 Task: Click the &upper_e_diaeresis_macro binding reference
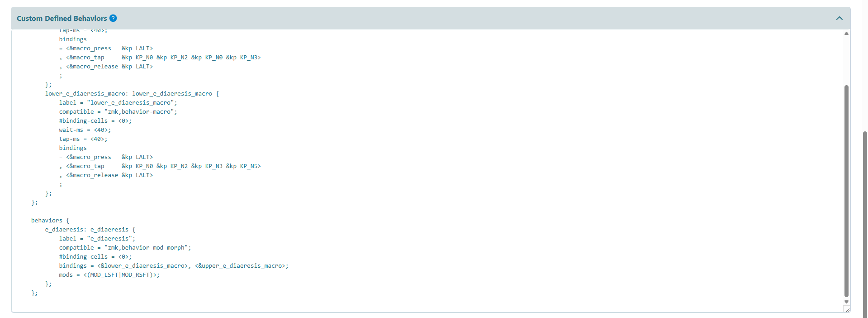pos(240,266)
